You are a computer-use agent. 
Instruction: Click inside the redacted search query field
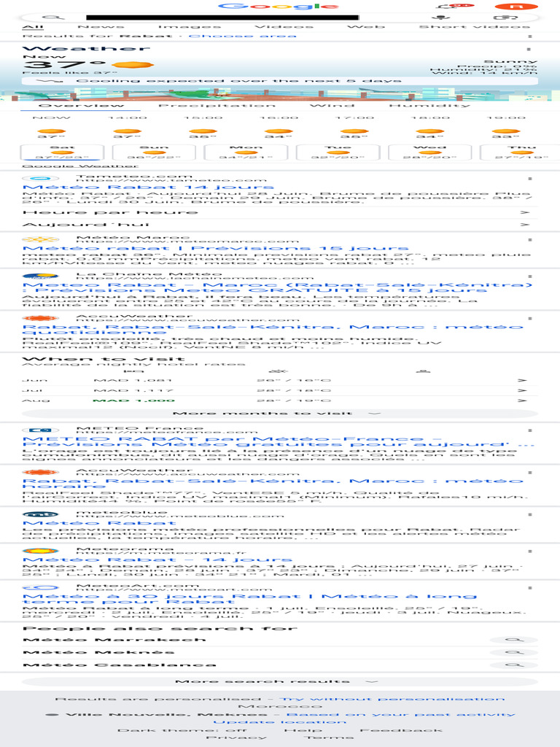pos(222,18)
